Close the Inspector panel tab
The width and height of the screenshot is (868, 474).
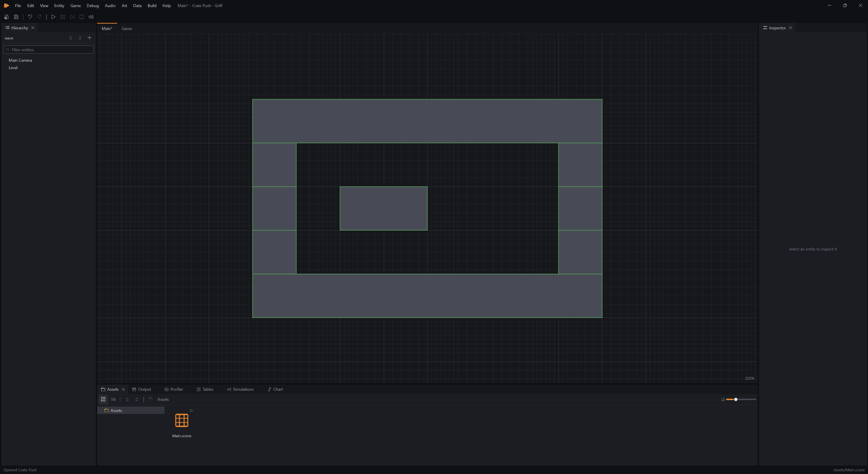(790, 28)
